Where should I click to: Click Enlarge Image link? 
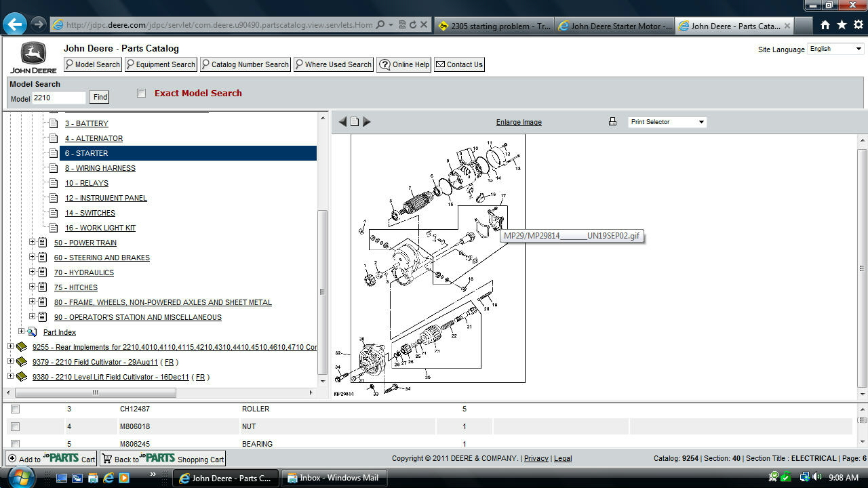coord(519,123)
